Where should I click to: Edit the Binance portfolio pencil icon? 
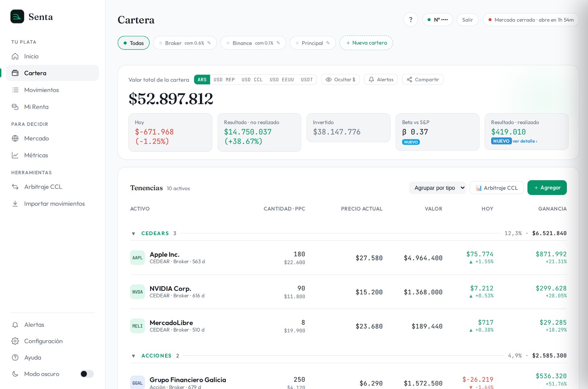[278, 43]
